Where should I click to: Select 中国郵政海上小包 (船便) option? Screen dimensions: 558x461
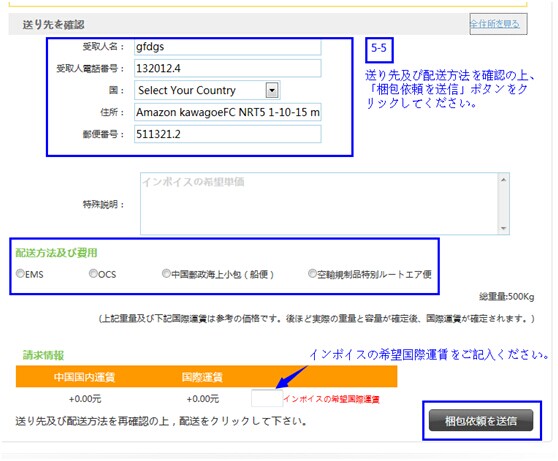[x=166, y=273]
